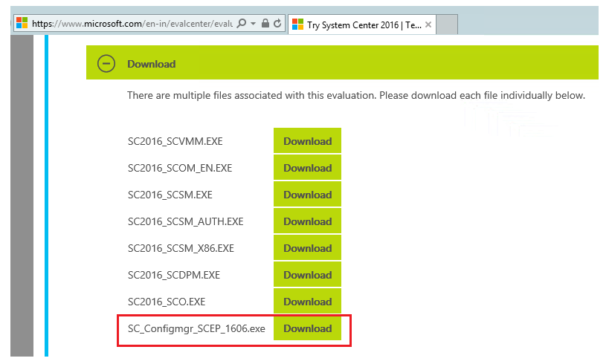Download SC2016_SCSM_AUTH.EXE

click(x=308, y=221)
